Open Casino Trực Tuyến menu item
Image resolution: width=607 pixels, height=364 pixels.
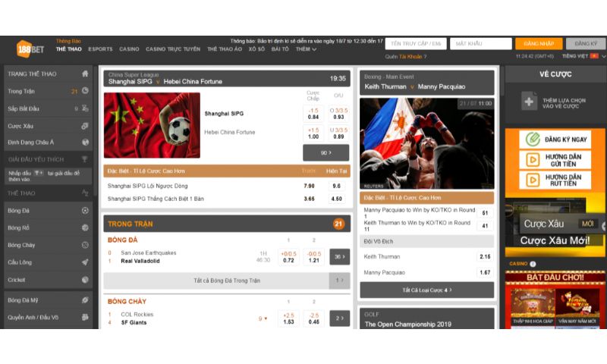(x=173, y=49)
